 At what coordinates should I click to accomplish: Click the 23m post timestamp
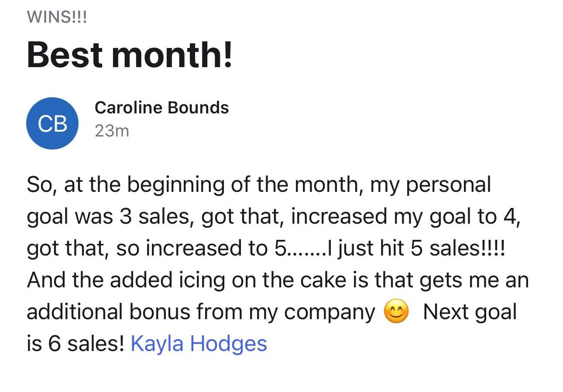(x=112, y=130)
